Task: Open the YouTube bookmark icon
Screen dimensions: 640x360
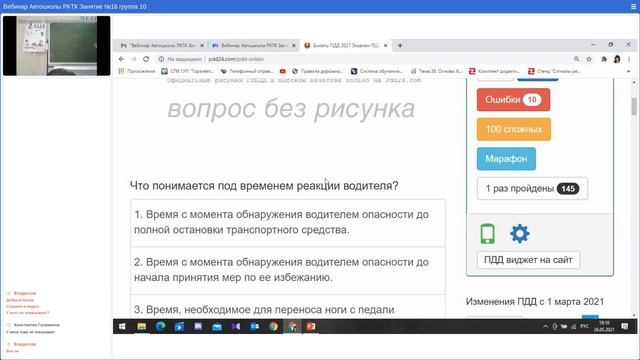Action: click(x=282, y=71)
